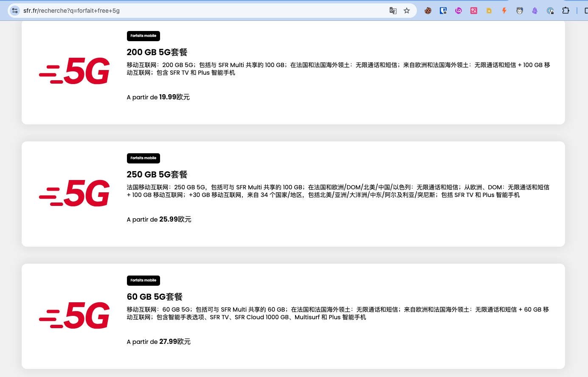Click the Google Translate page icon
The height and width of the screenshot is (377, 588).
[x=393, y=11]
